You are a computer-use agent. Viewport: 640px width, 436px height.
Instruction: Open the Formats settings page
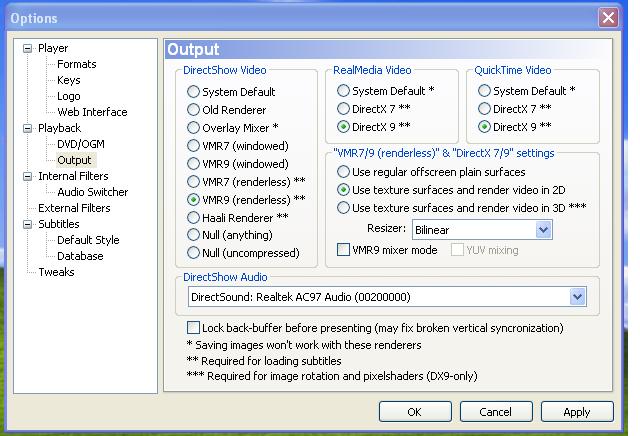77,64
